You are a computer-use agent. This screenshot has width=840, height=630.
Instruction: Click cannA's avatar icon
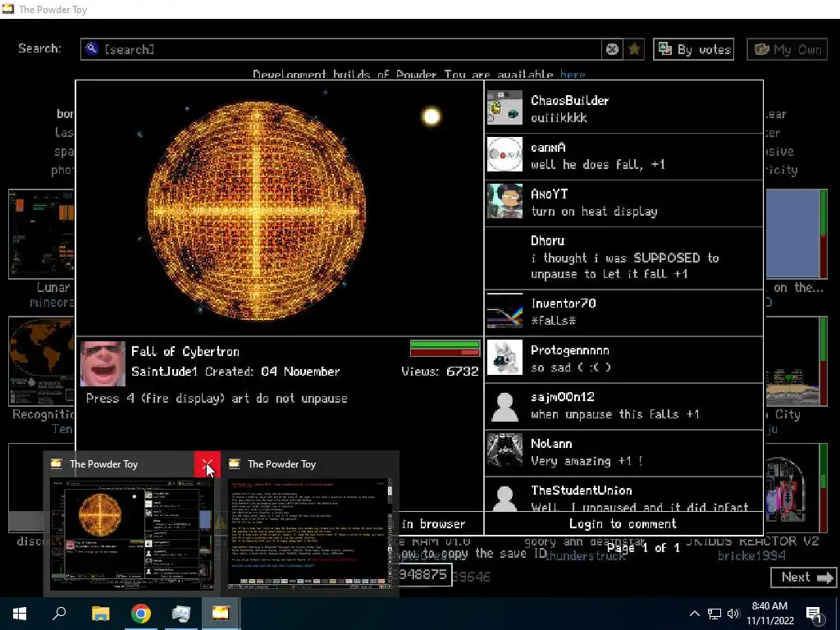[504, 154]
